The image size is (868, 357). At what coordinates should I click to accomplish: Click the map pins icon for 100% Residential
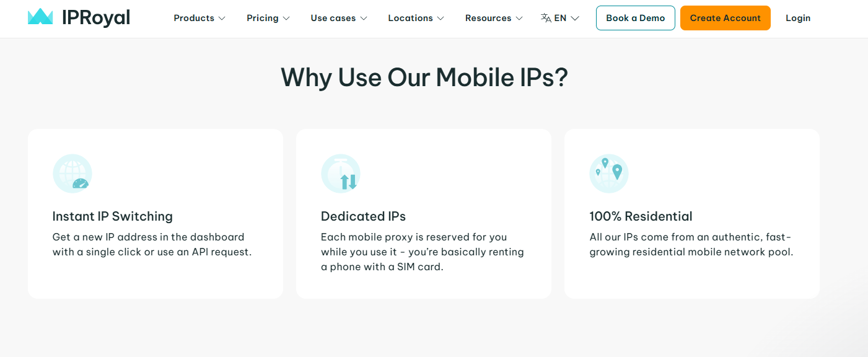click(609, 174)
